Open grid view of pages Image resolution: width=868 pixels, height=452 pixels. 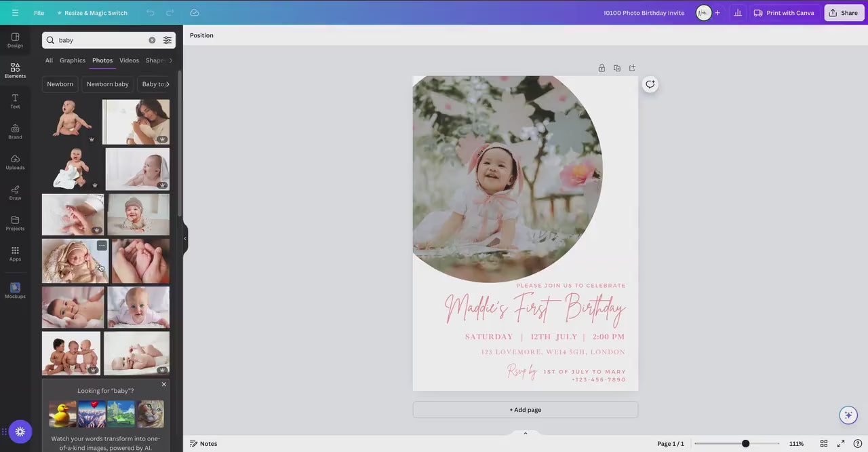[824, 444]
